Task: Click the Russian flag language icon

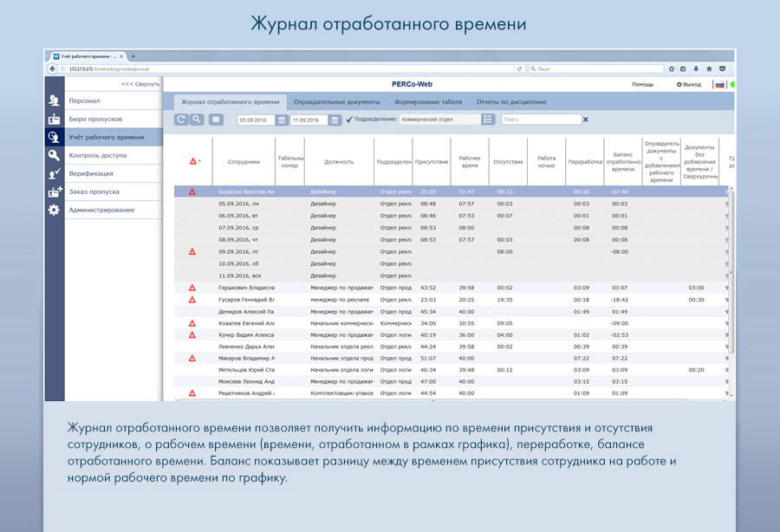Action: tap(718, 85)
